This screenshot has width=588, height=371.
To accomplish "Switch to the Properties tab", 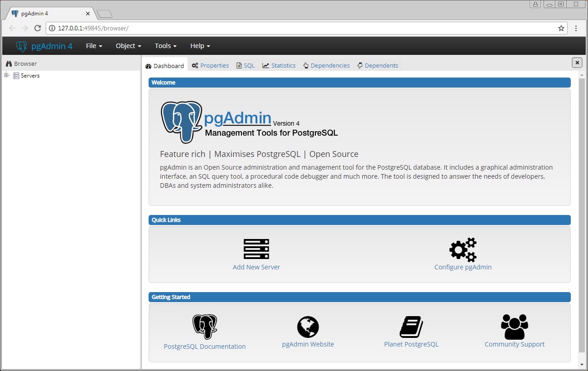I will point(210,66).
